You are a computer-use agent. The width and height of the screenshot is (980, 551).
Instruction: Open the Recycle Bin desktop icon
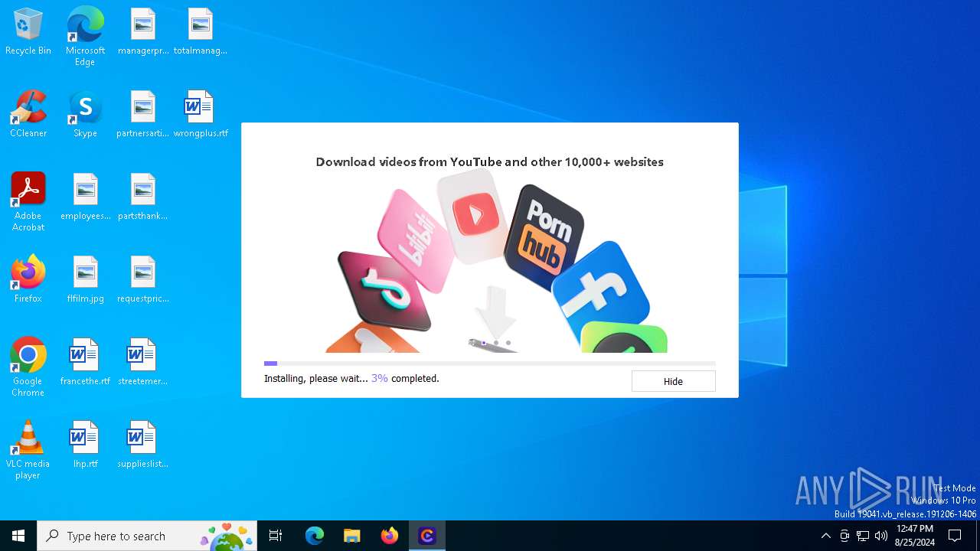[28, 32]
